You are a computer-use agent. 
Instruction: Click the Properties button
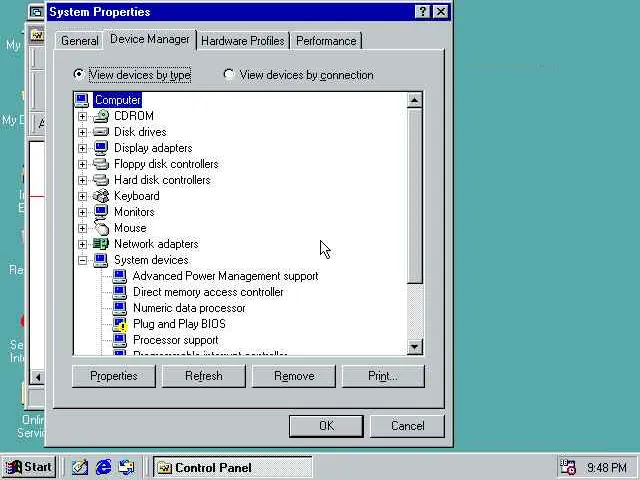(x=114, y=376)
